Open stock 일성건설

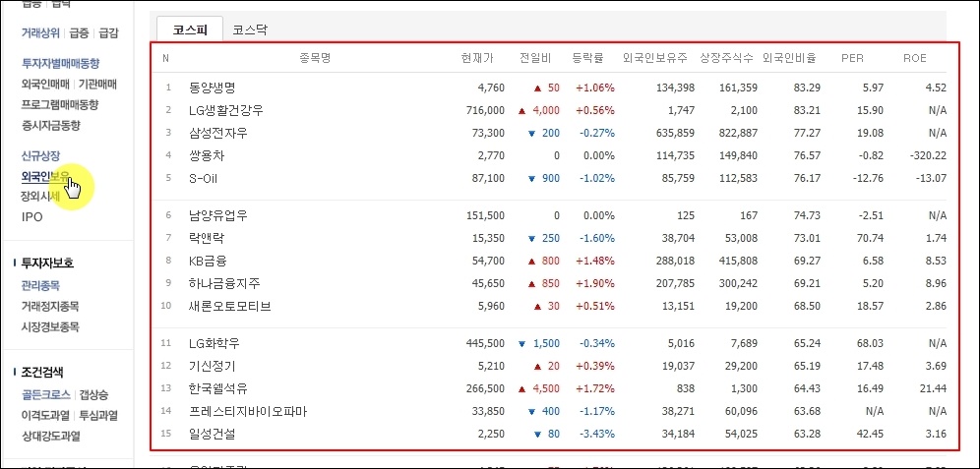[x=212, y=434]
